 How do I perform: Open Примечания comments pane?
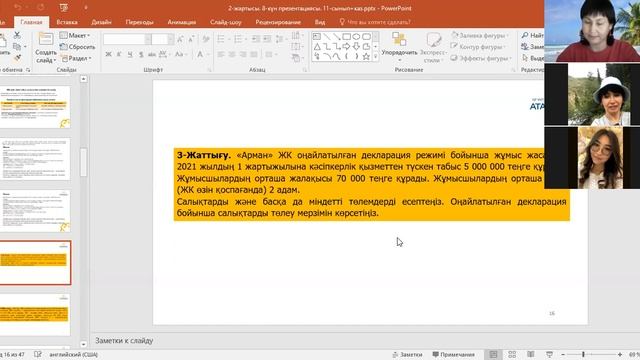click(x=453, y=355)
